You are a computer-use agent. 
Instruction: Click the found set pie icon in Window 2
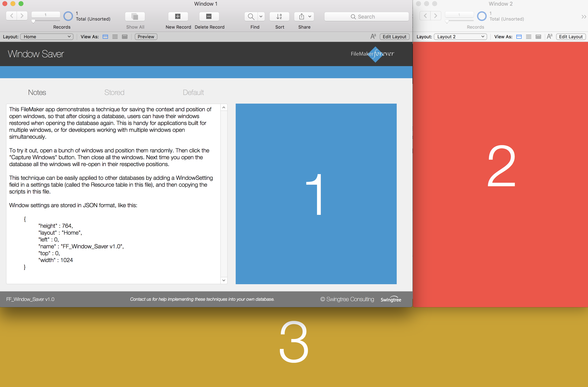click(x=482, y=16)
